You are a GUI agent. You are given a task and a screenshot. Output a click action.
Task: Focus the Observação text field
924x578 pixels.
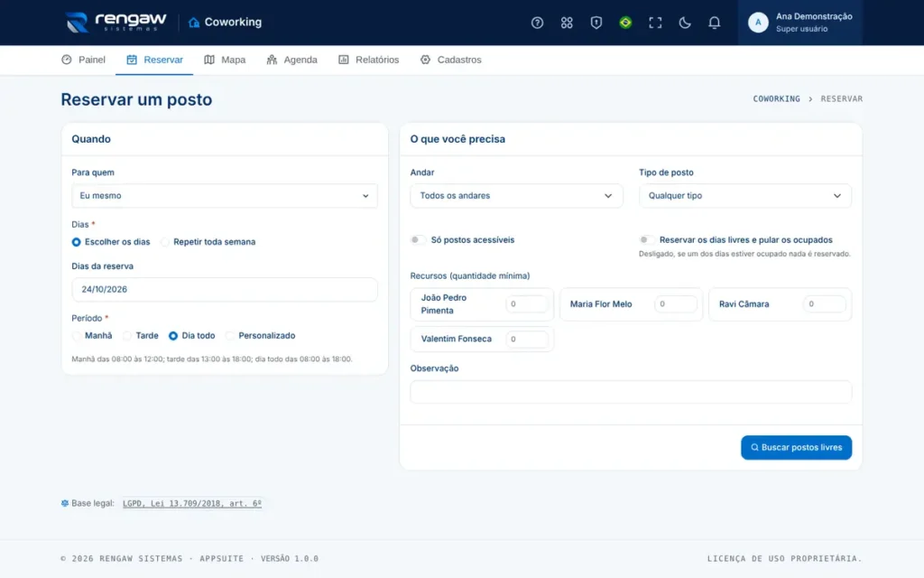[631, 392]
